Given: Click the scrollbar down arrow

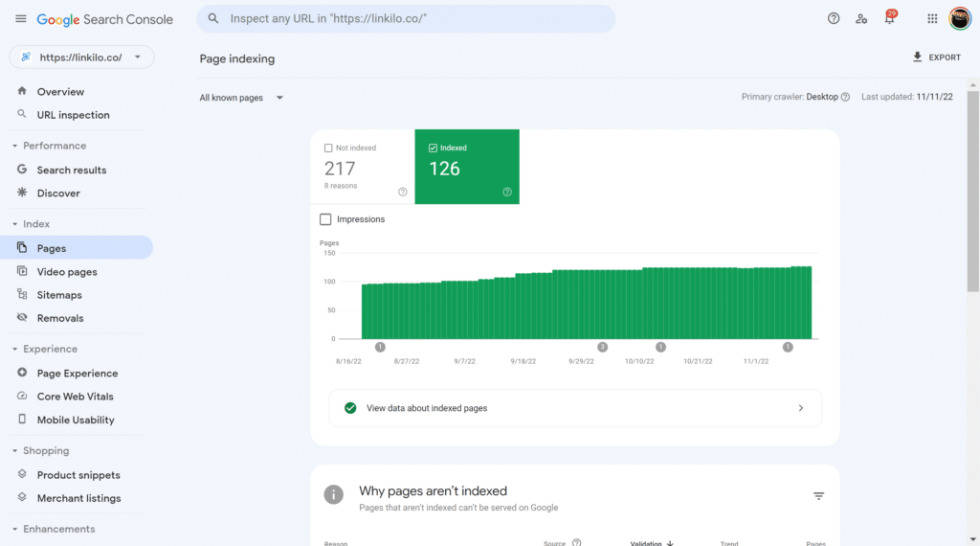Looking at the screenshot, I should 972,539.
